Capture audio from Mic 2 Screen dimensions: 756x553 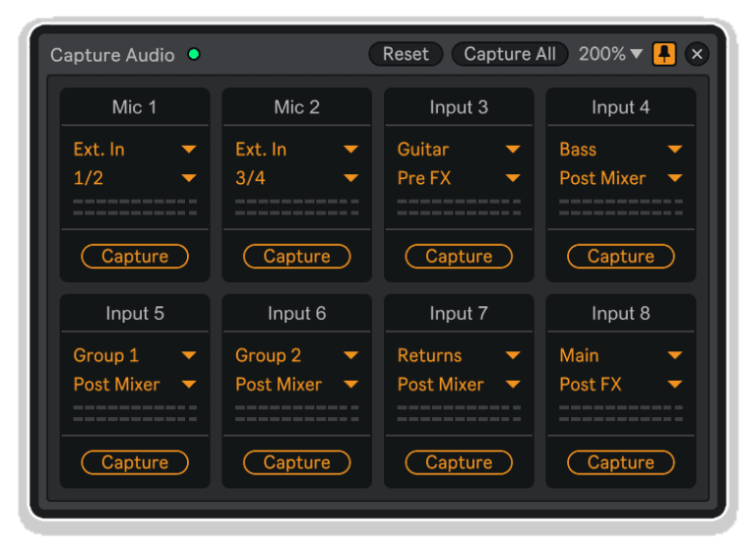click(297, 256)
